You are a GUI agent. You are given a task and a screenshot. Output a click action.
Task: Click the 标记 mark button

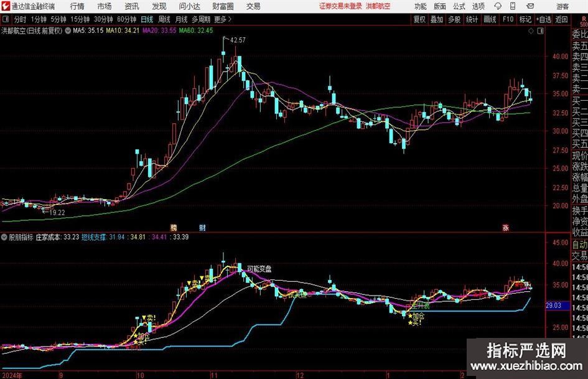pyautogui.click(x=525, y=19)
